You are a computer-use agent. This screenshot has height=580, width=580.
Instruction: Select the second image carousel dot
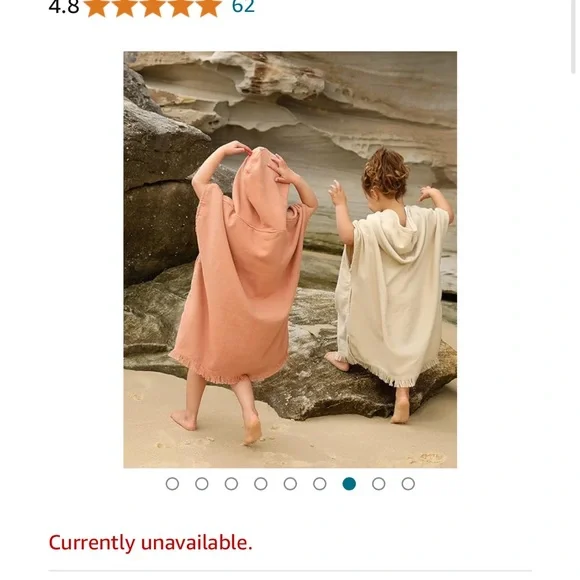[202, 484]
